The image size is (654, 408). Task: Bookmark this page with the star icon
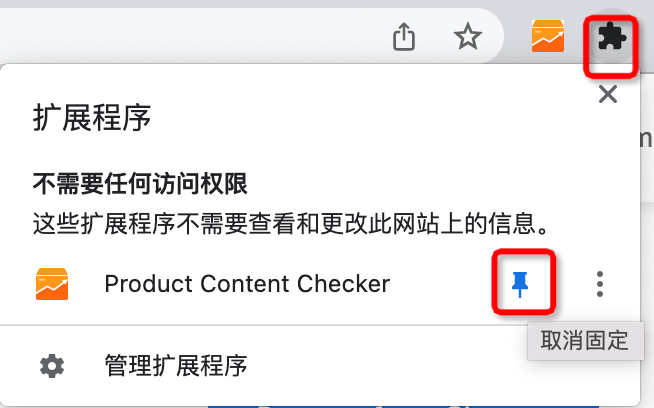coord(468,37)
